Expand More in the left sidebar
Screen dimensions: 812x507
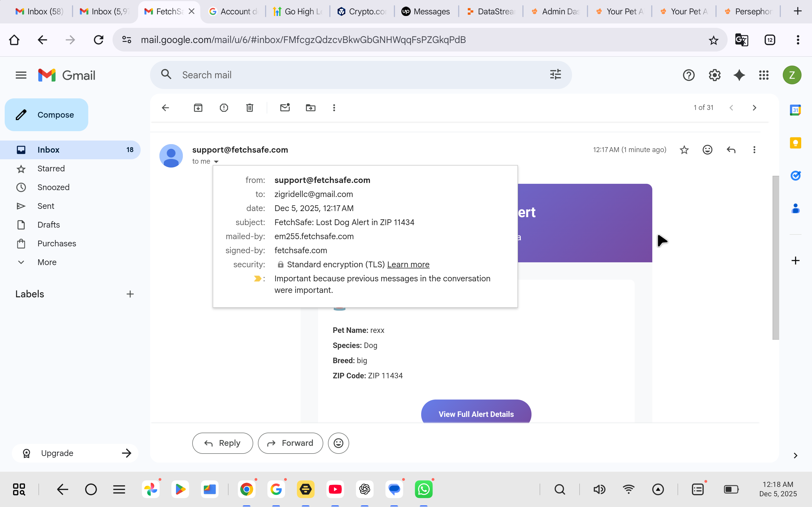pos(47,262)
